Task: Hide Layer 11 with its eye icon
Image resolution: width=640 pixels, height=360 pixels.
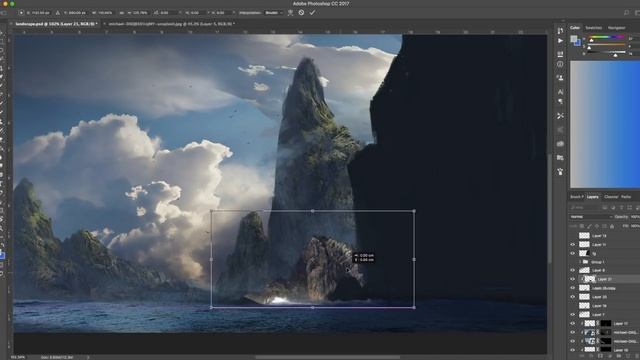Action: (x=573, y=244)
